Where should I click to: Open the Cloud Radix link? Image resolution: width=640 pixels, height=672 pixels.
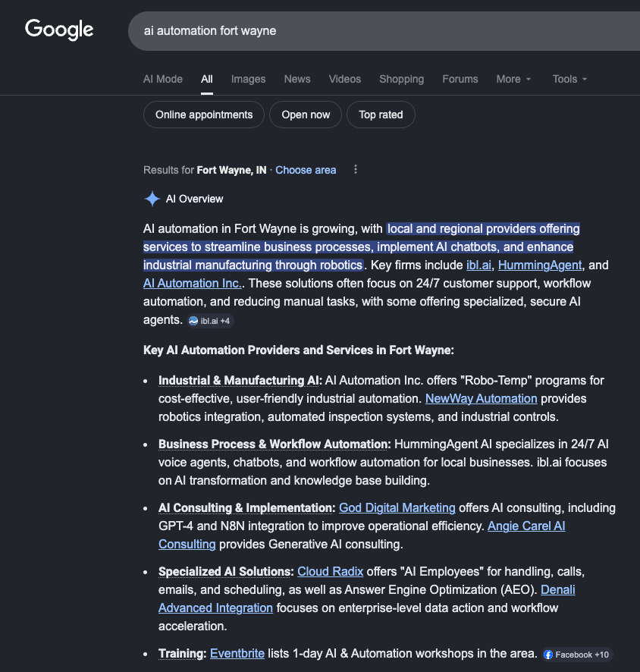pyautogui.click(x=331, y=571)
